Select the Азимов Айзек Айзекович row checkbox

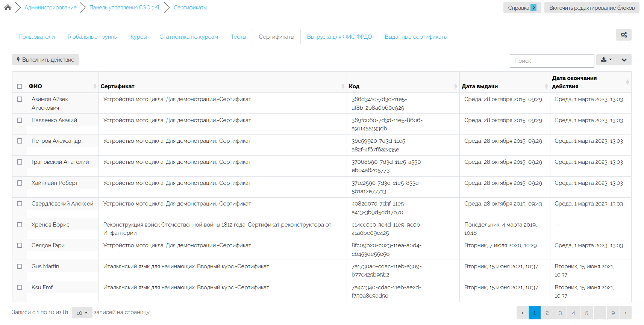point(20,99)
